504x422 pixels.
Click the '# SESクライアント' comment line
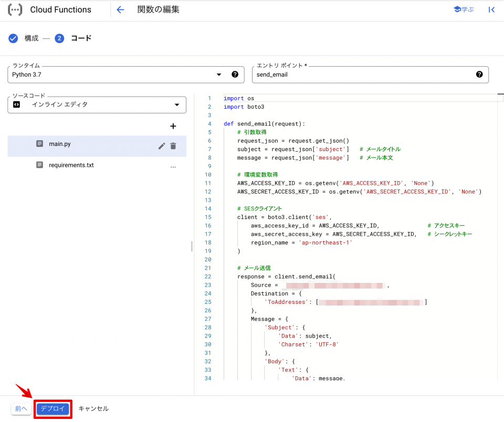coord(259,208)
